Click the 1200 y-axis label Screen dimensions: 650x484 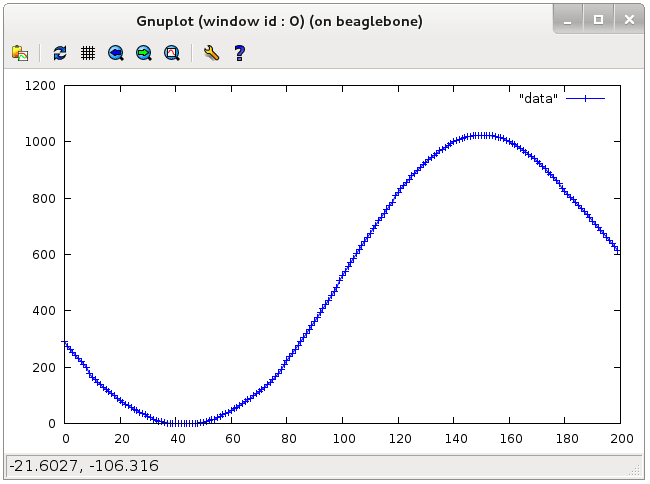tap(40, 86)
